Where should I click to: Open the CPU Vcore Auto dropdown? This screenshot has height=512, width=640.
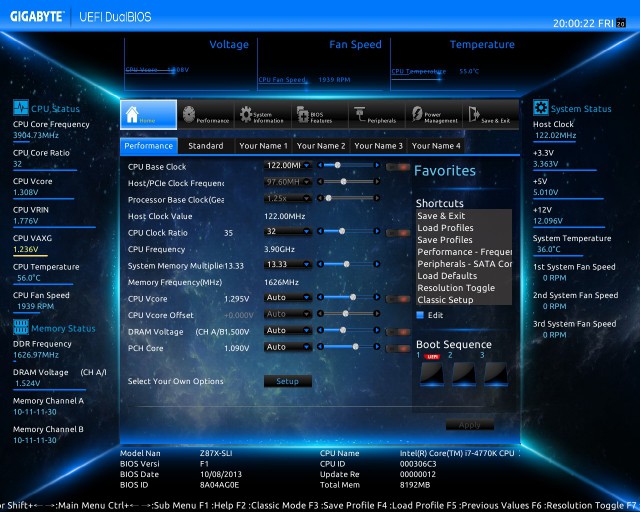[x=288, y=298]
